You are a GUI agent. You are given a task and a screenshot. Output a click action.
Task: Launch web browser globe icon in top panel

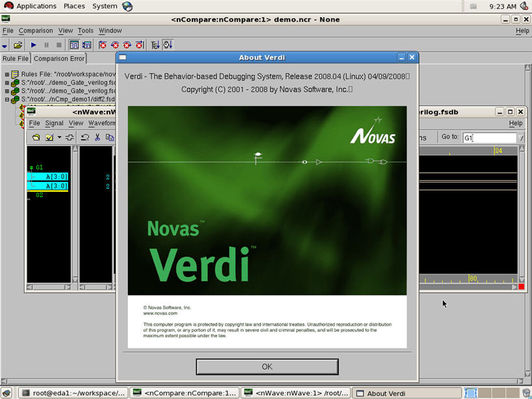point(127,6)
